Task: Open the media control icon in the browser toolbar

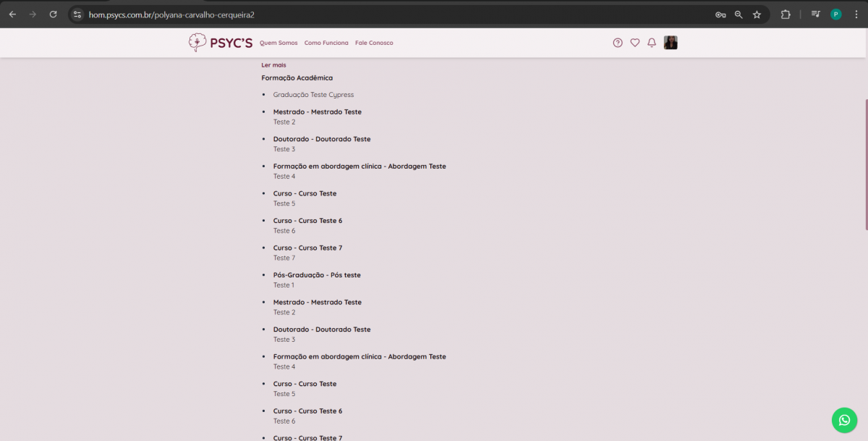Action: point(816,14)
